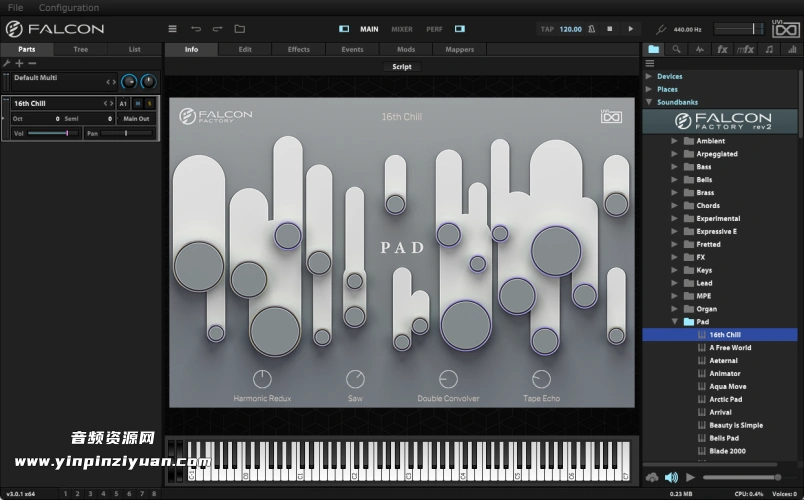Image resolution: width=804 pixels, height=500 pixels.
Task: Click the redo arrow icon
Action: pyautogui.click(x=217, y=29)
